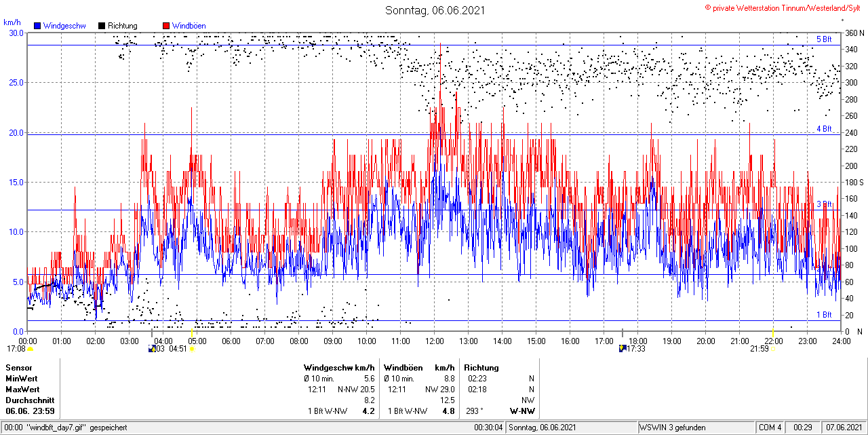Click the MinWert row label
Screen dimensions: 868x435
[22, 378]
